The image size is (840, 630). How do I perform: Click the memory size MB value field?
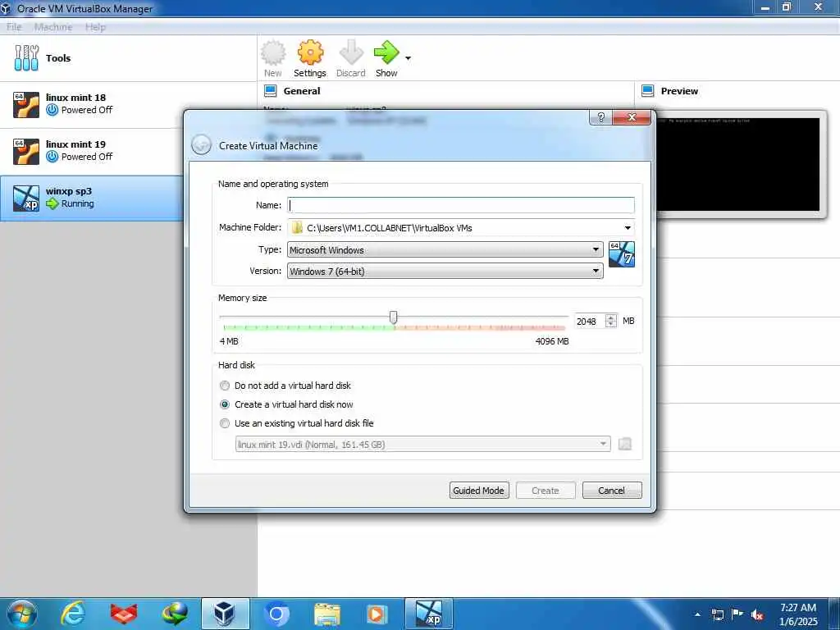point(589,321)
